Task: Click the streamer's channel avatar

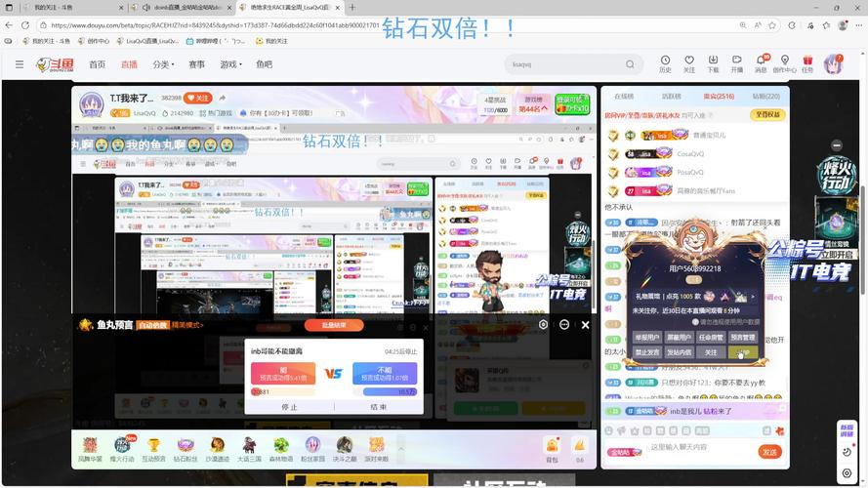Action: [x=92, y=104]
